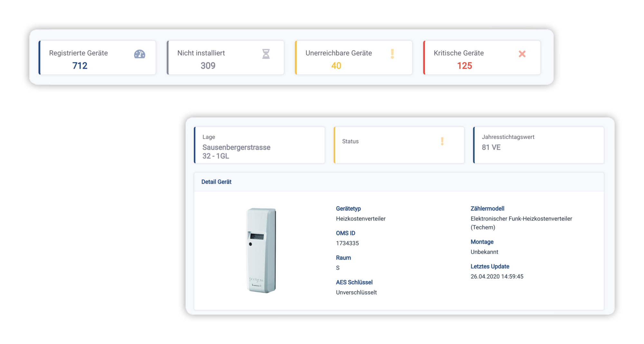Click the Letztes Update label
Image resolution: width=644 pixels, height=344 pixels.
[x=490, y=266]
